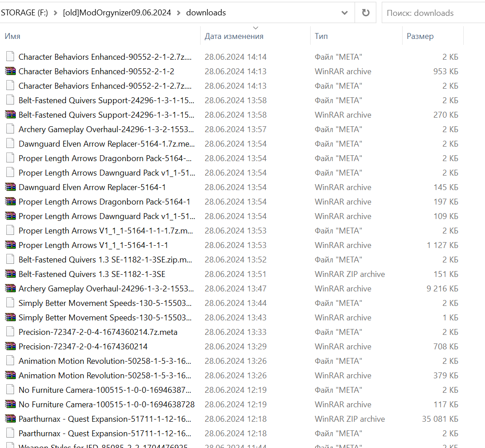The image size is (485, 448).
Task: Expand the chevron after [old]ModOrgynizer09.06.2024
Action: pyautogui.click(x=178, y=13)
